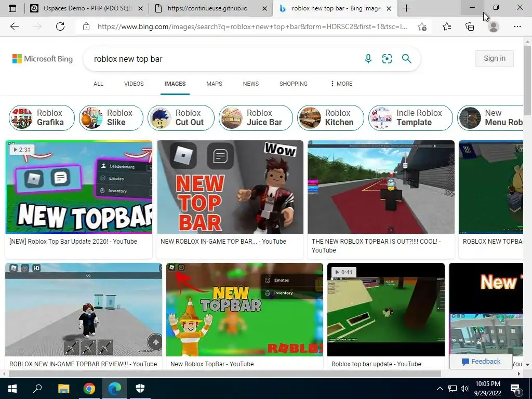Click the Microsoft Bing logo

[43, 59]
